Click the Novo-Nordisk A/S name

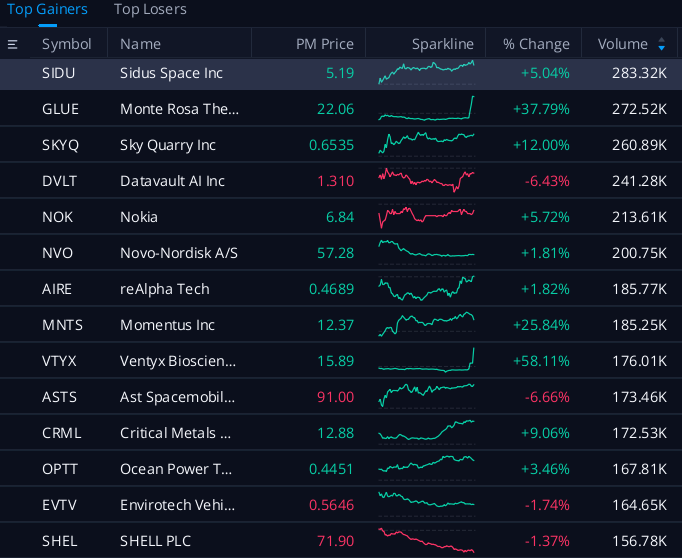[x=179, y=253]
